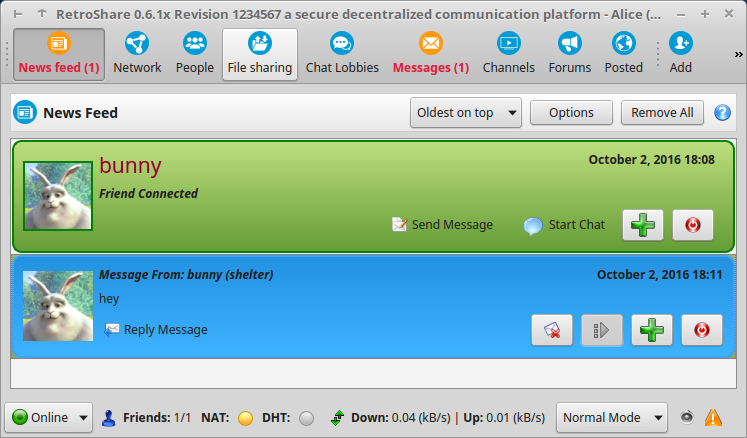Click the DHT grey status indicator

tap(307, 418)
